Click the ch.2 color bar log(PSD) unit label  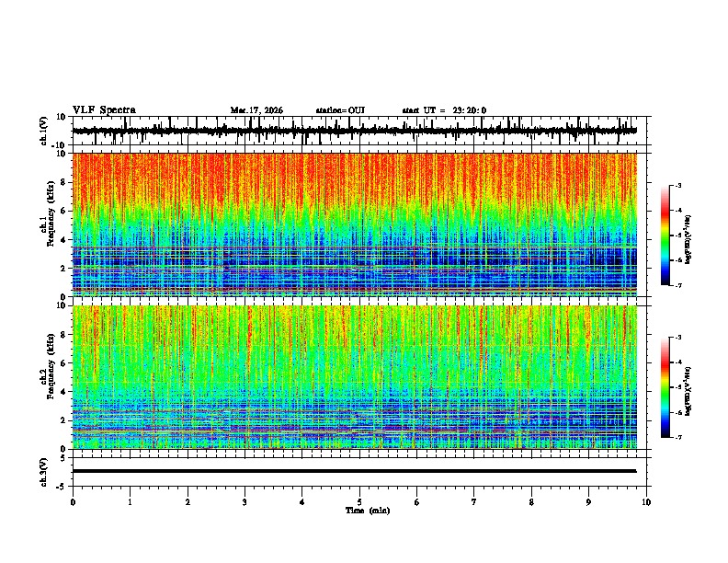688,391
